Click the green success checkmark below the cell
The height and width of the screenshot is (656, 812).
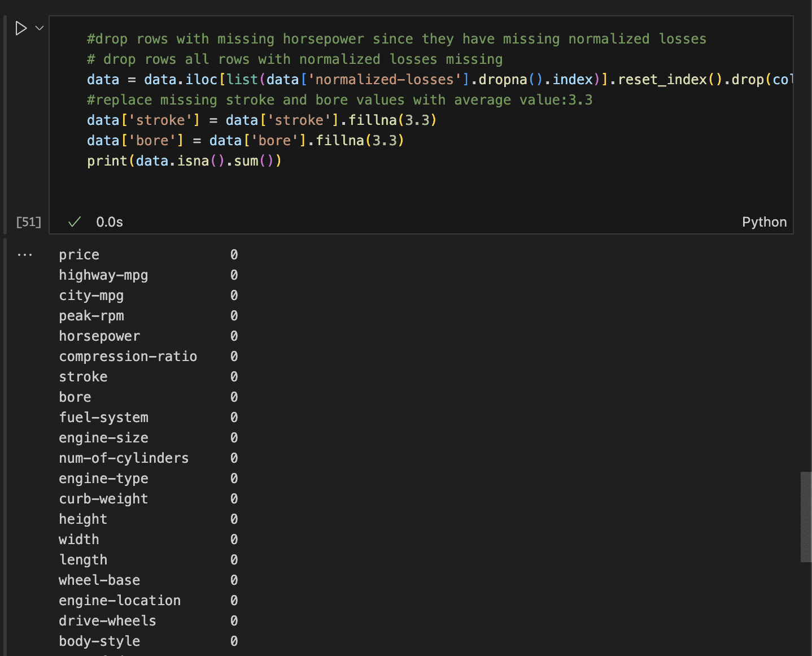coord(74,221)
